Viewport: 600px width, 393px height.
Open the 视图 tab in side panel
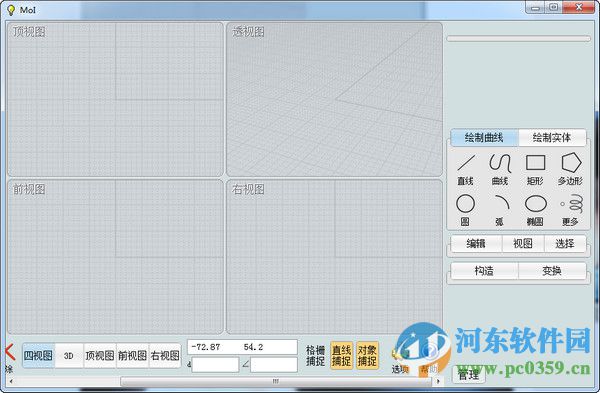523,243
